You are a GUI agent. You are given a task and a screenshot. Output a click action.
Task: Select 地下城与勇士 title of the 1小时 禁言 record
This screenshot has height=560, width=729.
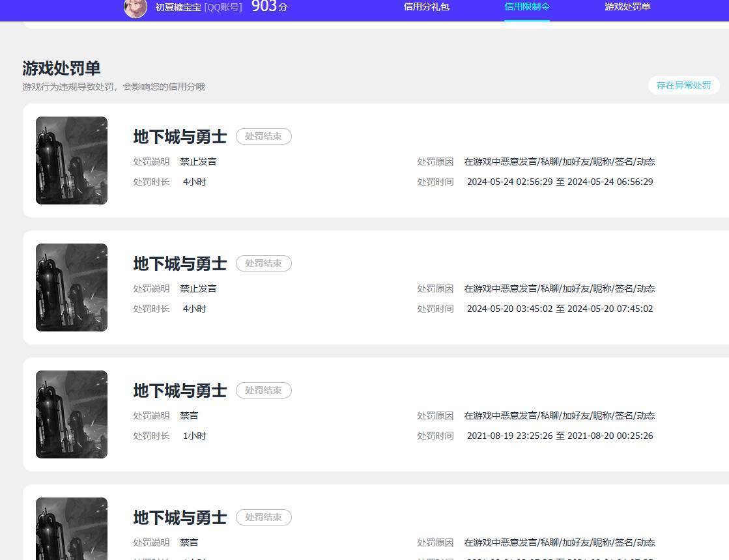(180, 391)
